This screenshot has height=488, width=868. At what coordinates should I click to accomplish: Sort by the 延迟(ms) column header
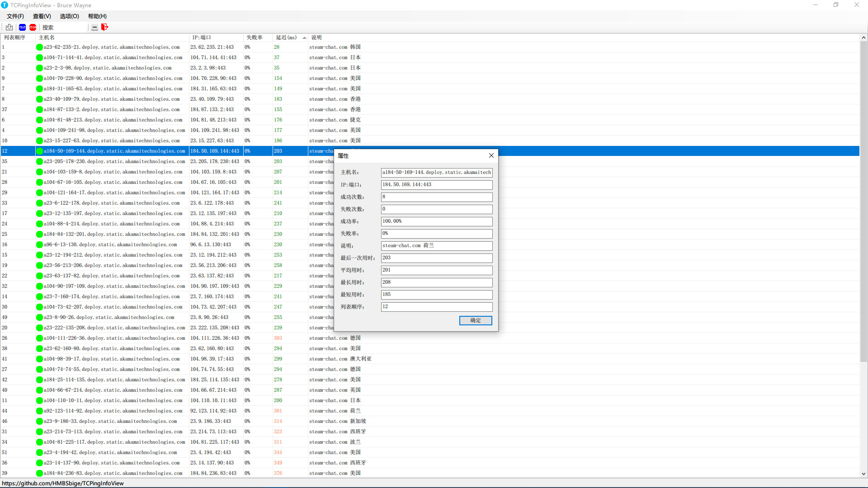coord(286,38)
